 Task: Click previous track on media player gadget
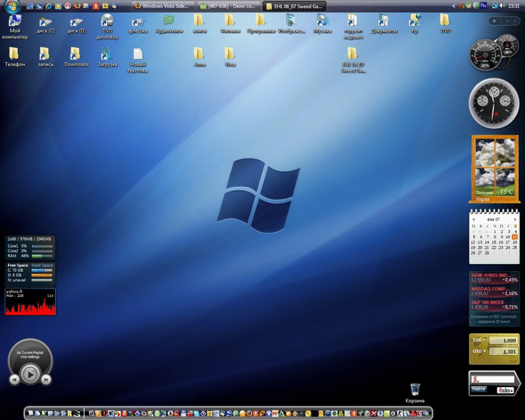click(14, 380)
